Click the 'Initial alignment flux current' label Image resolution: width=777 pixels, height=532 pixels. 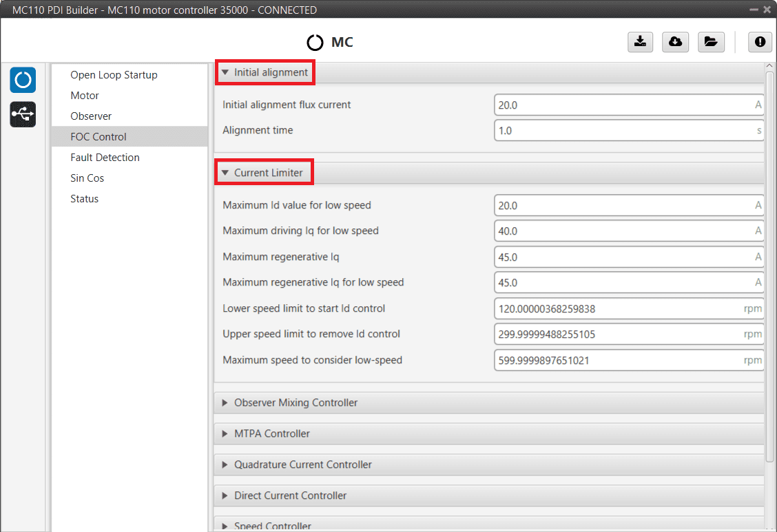pos(287,105)
